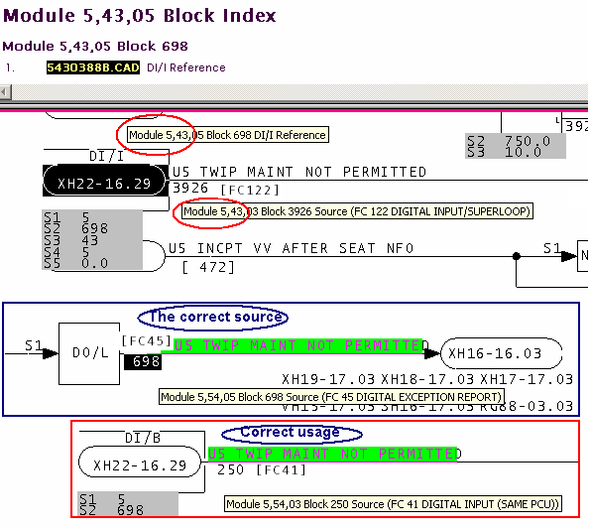Image resolution: width=590 pixels, height=529 pixels.
Task: Click the XH18-17.03 reference
Action: point(427,379)
